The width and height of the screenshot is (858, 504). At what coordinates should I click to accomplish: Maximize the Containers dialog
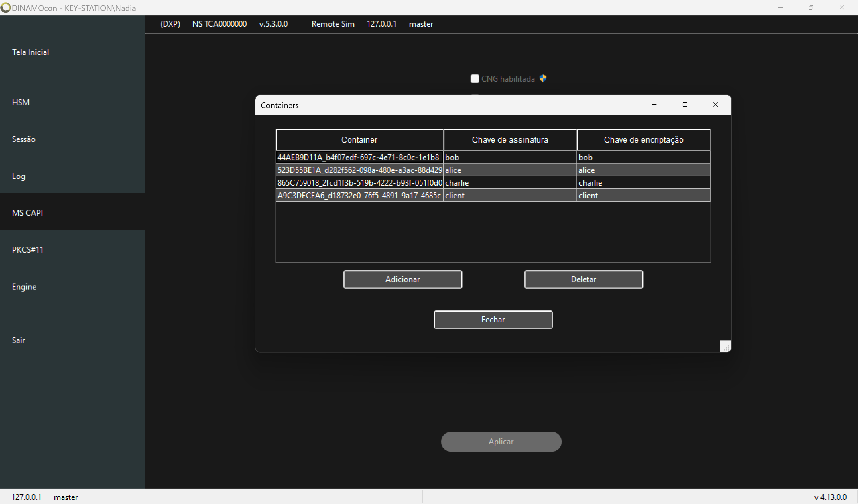(x=685, y=105)
